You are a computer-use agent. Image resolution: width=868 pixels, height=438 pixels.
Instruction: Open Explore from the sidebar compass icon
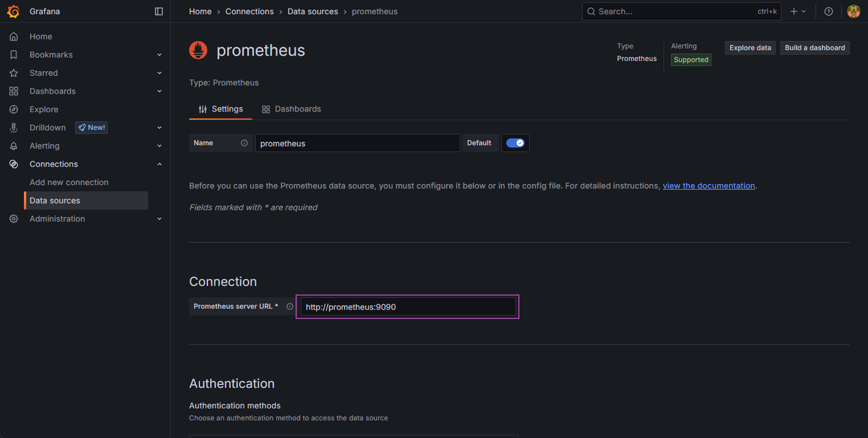click(14, 109)
